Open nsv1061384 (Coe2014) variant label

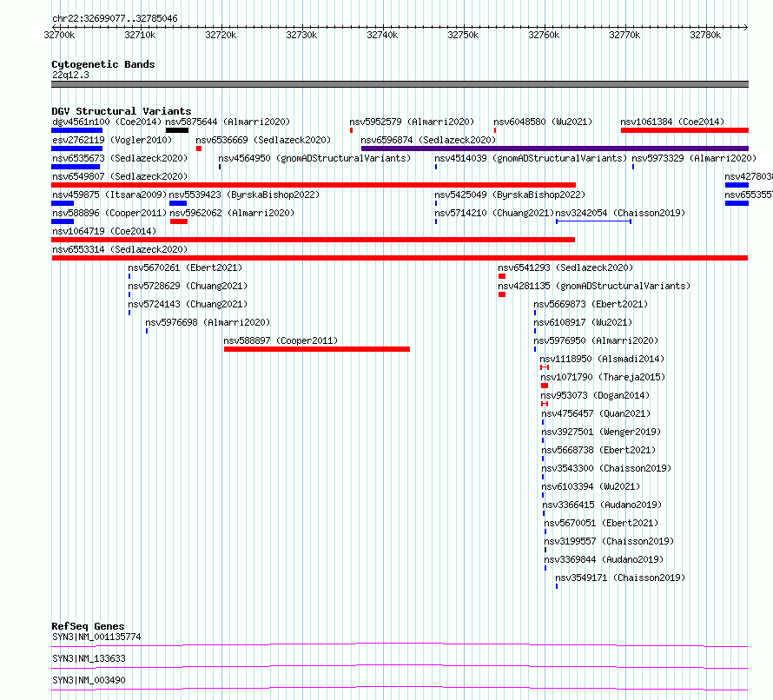pos(672,122)
